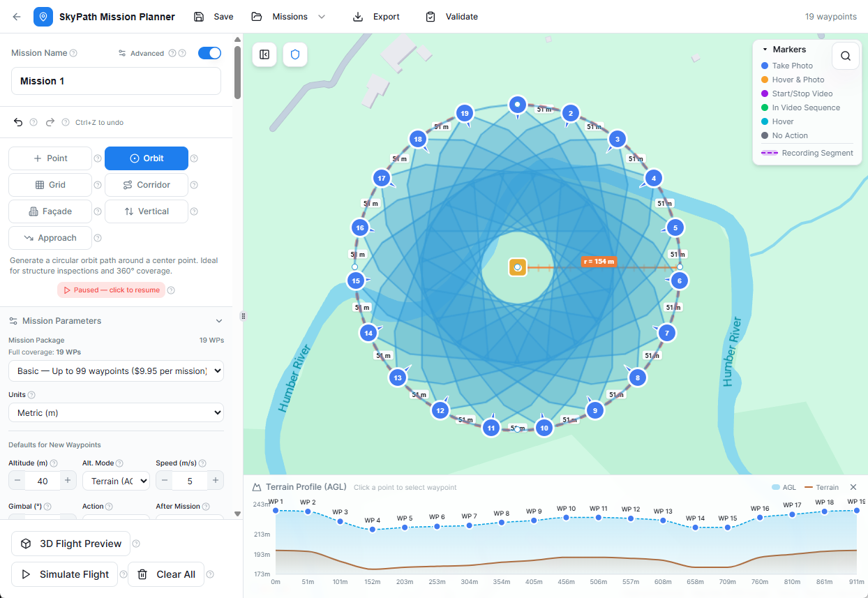This screenshot has height=598, width=868.
Task: Click the back arrow icon
Action: [17, 17]
